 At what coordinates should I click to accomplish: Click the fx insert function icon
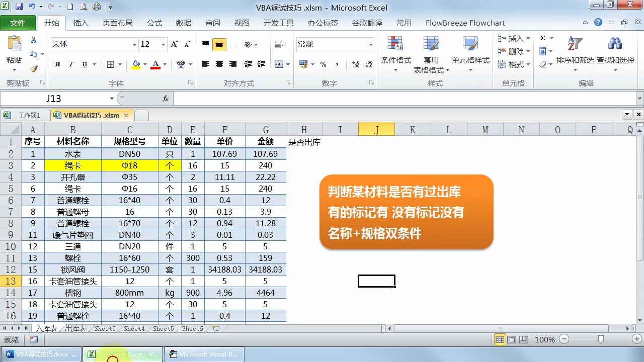tap(166, 99)
